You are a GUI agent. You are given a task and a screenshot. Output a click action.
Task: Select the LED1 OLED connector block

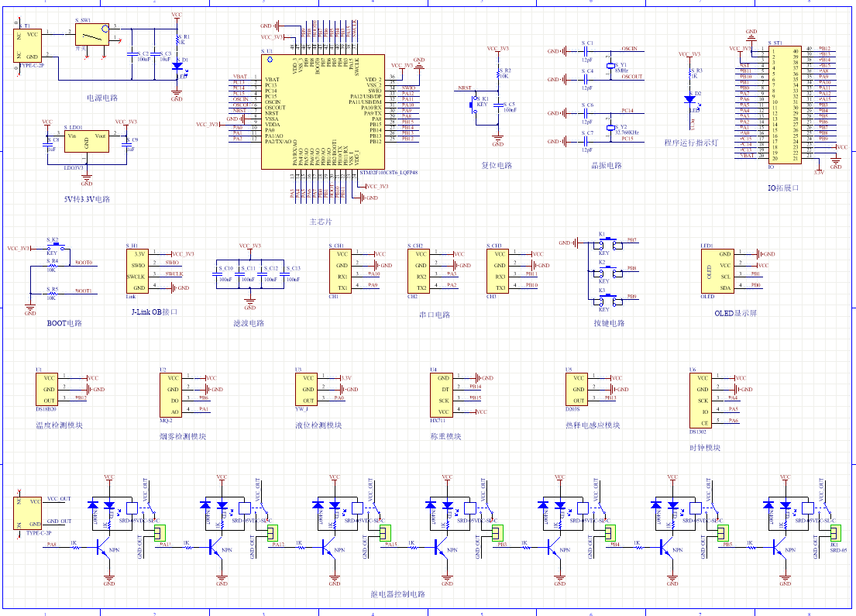click(717, 271)
